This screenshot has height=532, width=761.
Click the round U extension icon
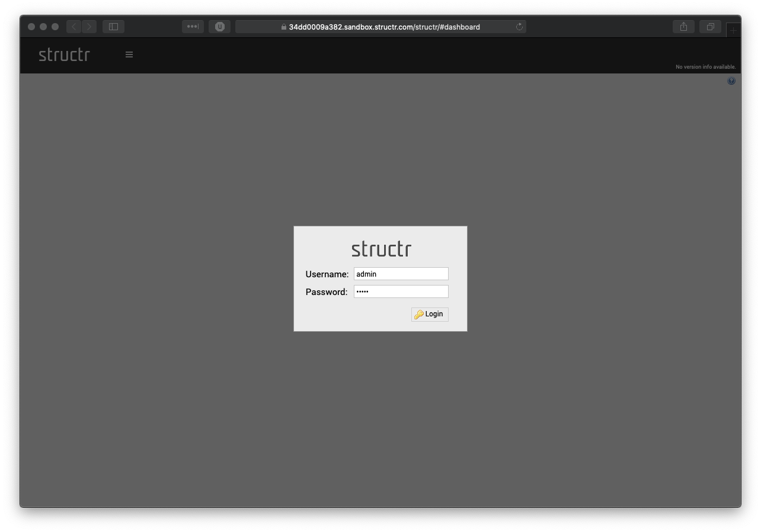[x=220, y=27]
